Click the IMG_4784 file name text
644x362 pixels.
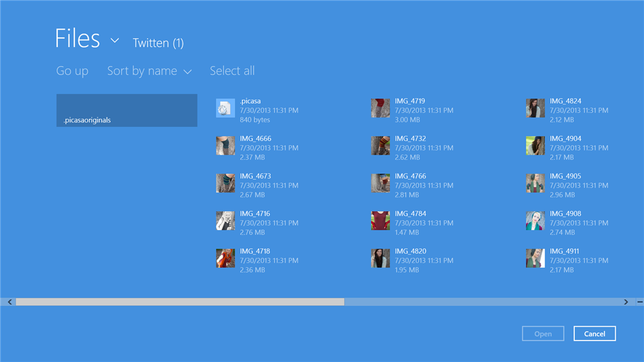(410, 214)
